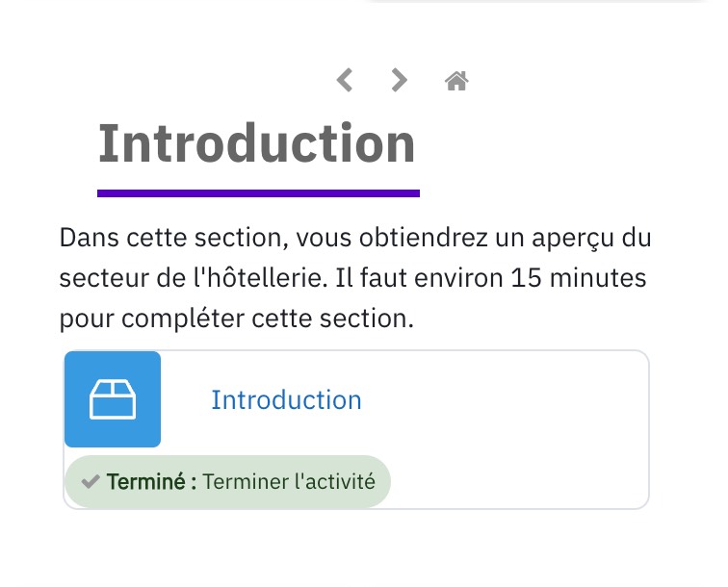Click the section description paragraph about l'hôtellerie

[x=355, y=278]
